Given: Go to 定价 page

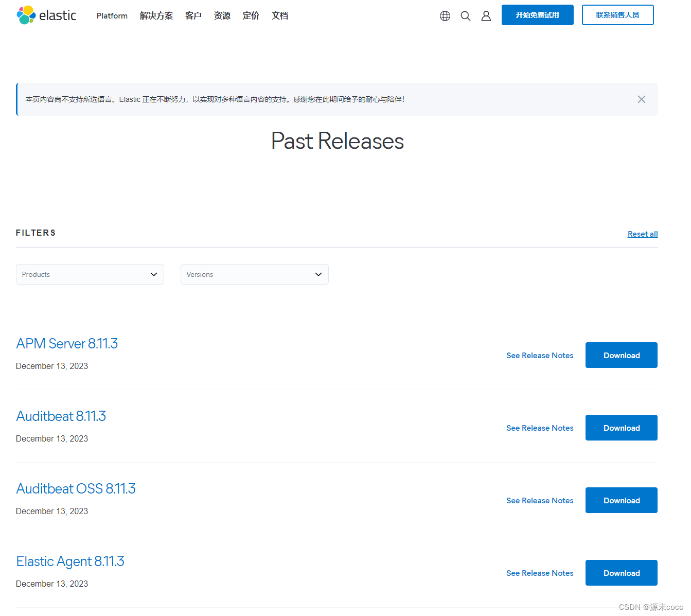Looking at the screenshot, I should tap(251, 16).
